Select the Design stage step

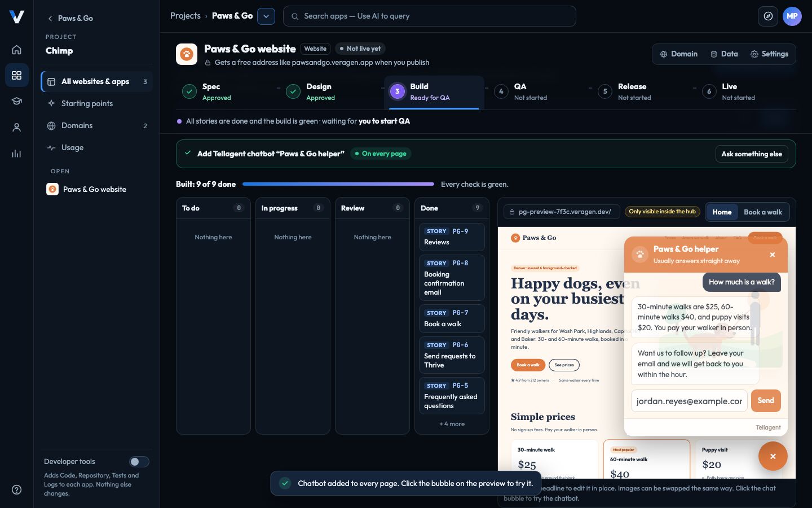click(x=330, y=91)
